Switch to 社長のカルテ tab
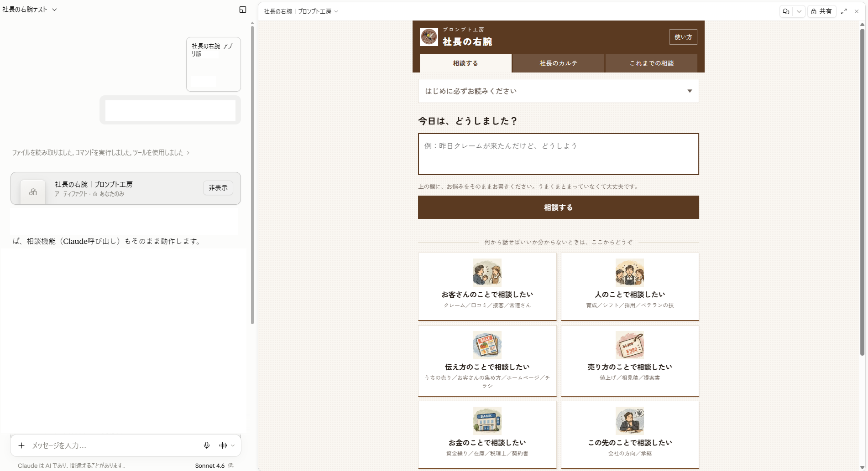 [x=558, y=63]
